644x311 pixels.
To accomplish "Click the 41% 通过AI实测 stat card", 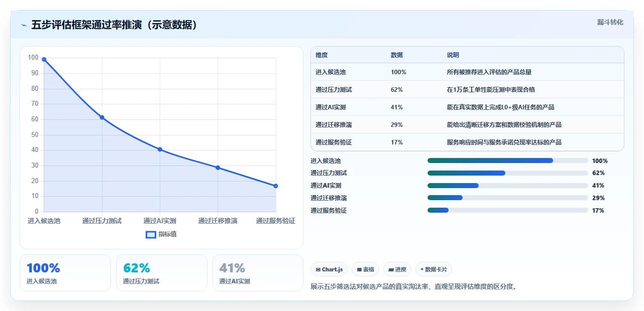I will point(258,273).
